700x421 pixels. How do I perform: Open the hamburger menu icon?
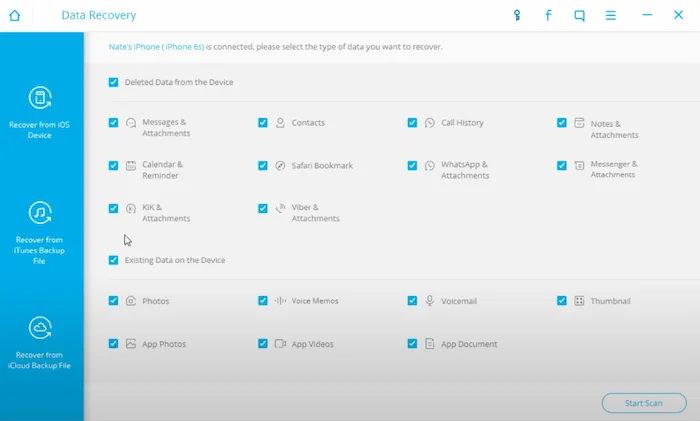(611, 16)
